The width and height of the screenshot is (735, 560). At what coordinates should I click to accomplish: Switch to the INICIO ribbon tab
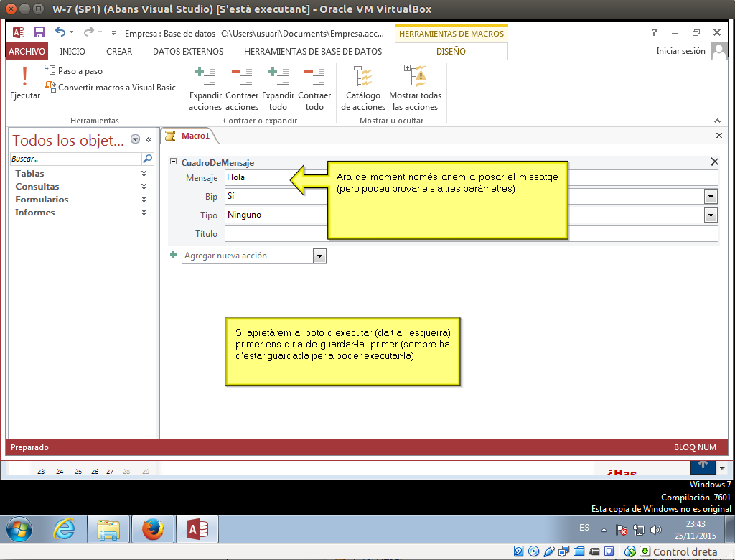[72, 52]
